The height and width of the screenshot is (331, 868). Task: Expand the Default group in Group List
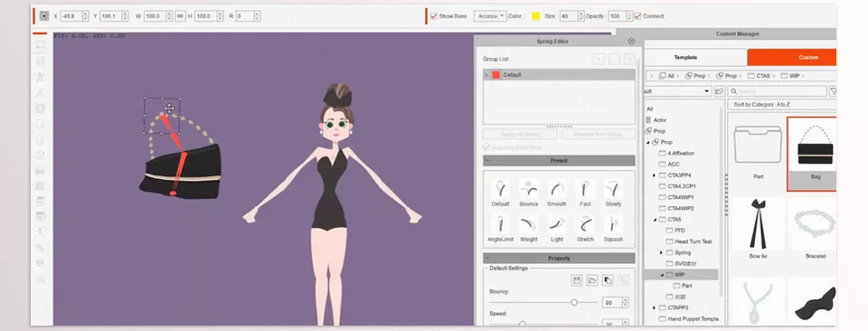click(486, 75)
